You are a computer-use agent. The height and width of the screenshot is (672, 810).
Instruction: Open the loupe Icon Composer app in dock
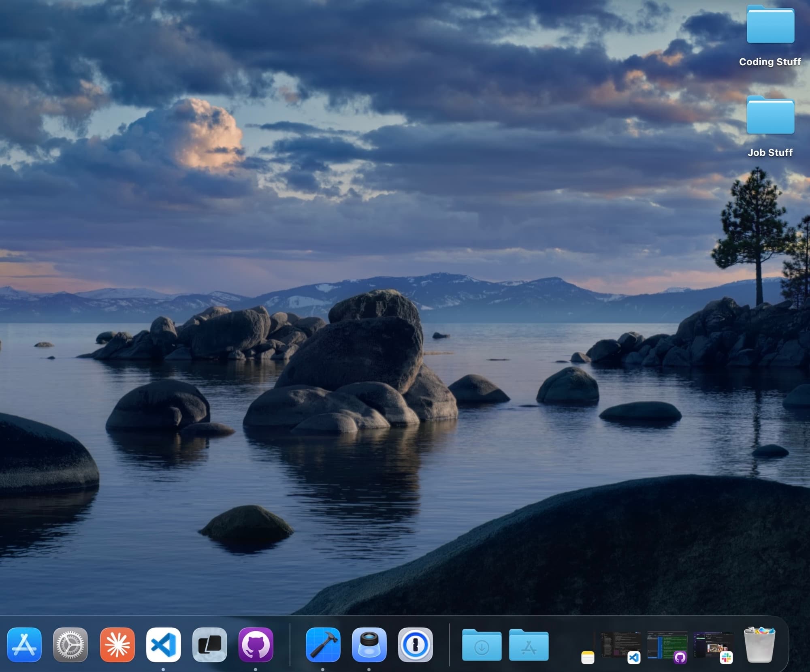coord(369,645)
